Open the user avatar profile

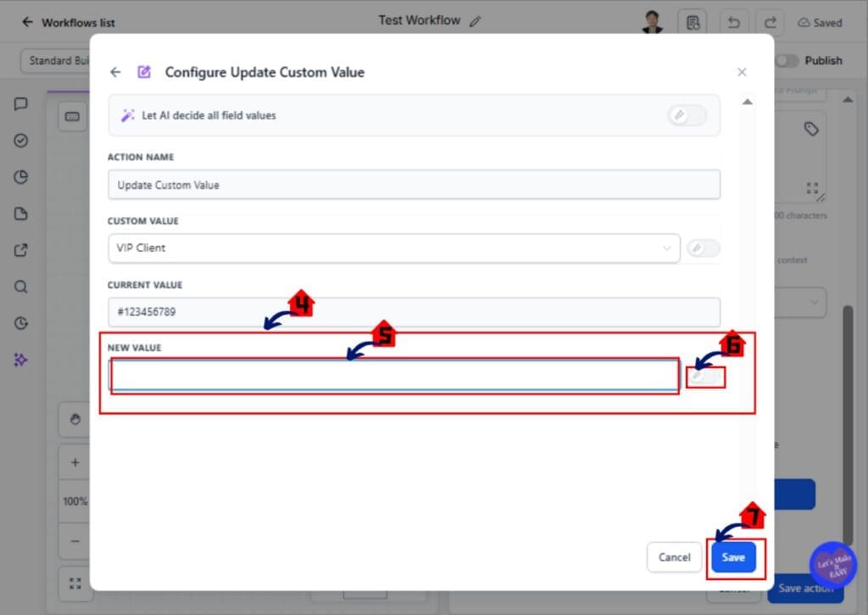coord(652,22)
